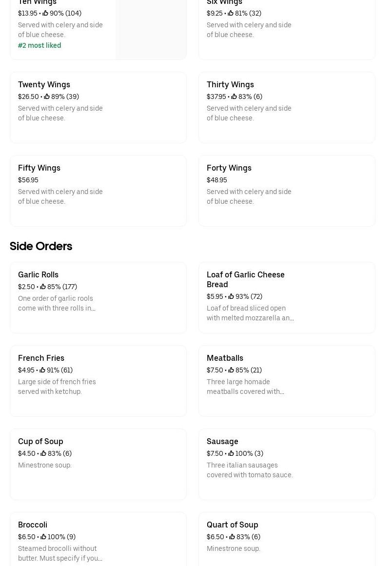The width and height of the screenshot is (392, 566).
Task: Click the Twenty Wings description text
Action: coord(60,113)
